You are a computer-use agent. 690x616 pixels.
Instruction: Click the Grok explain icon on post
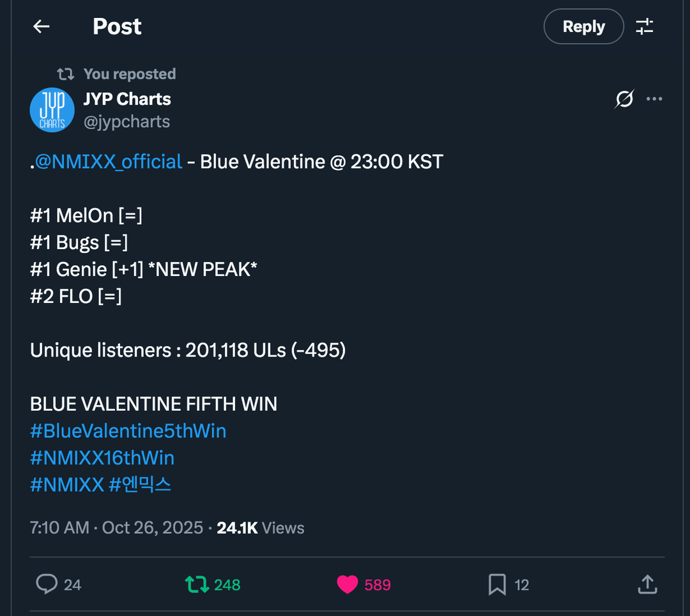[624, 99]
